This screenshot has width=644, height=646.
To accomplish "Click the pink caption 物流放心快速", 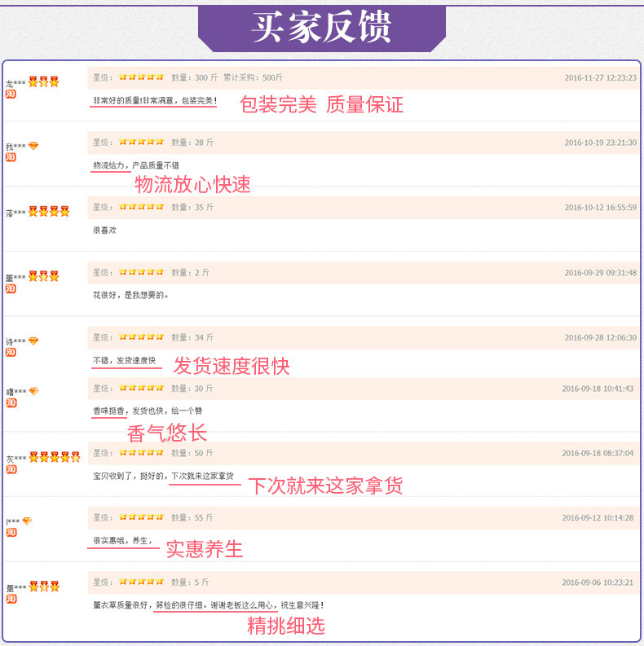I will [192, 184].
